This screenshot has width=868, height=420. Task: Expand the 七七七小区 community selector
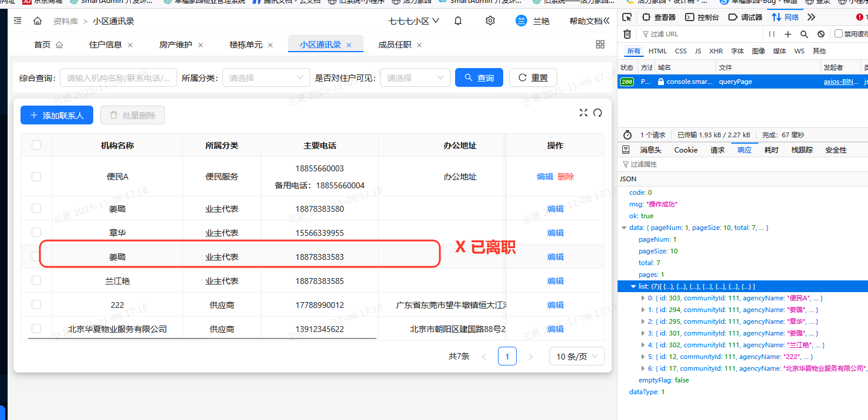coord(413,21)
